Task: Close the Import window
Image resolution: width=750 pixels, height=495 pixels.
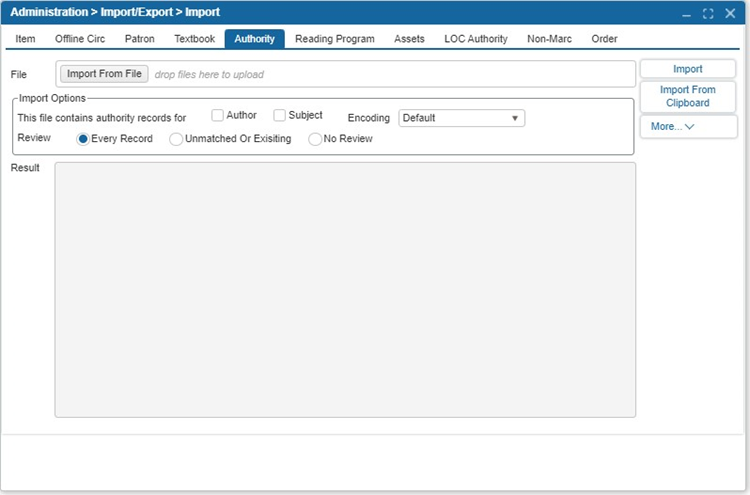Action: (x=730, y=13)
